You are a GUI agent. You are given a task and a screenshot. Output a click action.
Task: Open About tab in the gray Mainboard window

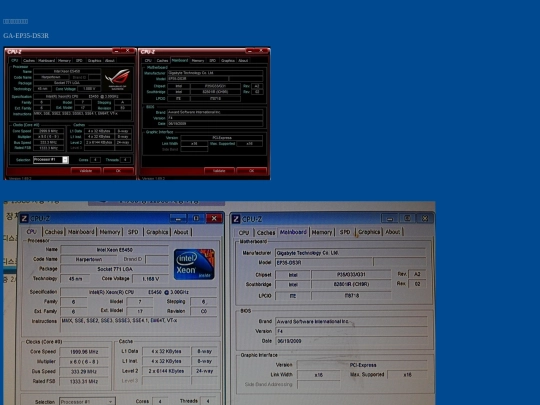tap(393, 232)
